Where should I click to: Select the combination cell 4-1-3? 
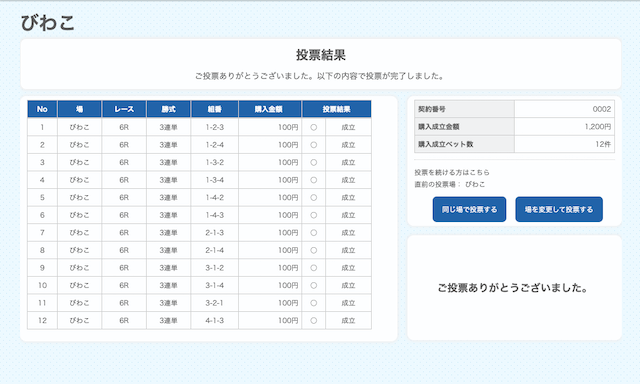point(215,320)
